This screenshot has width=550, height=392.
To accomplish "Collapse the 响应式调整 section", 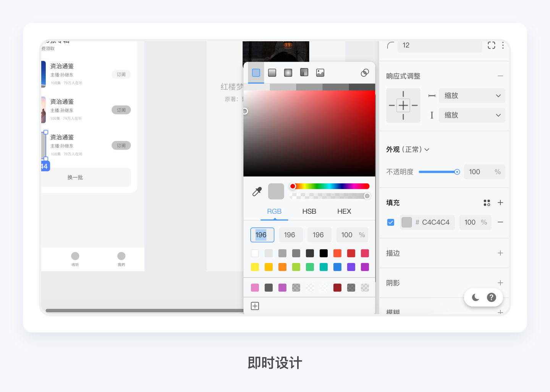I will coord(500,76).
